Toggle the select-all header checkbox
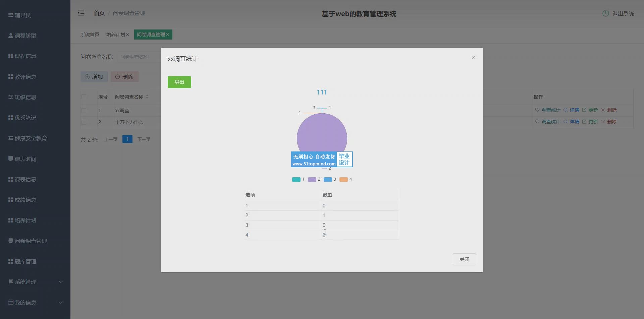Image resolution: width=644 pixels, height=319 pixels. pos(84,97)
